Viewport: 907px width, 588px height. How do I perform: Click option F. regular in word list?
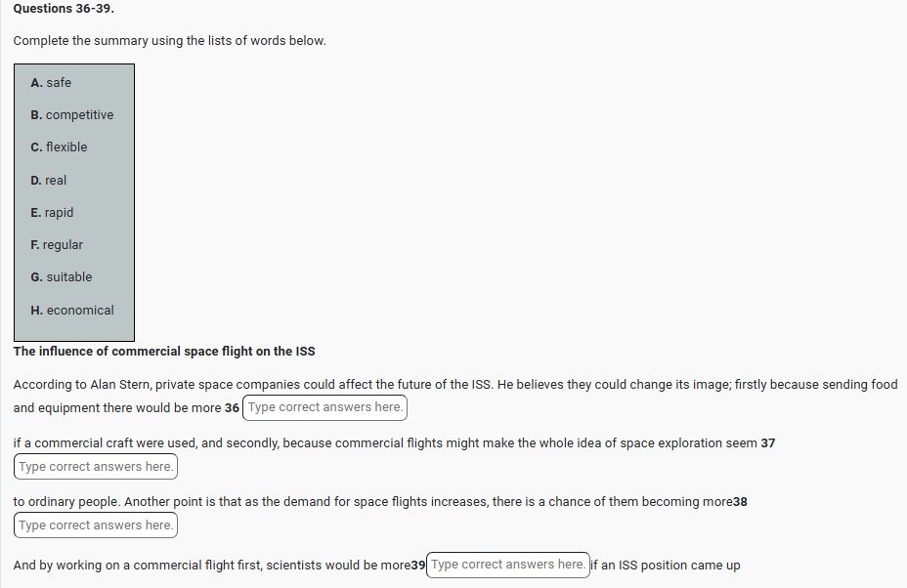point(57,245)
